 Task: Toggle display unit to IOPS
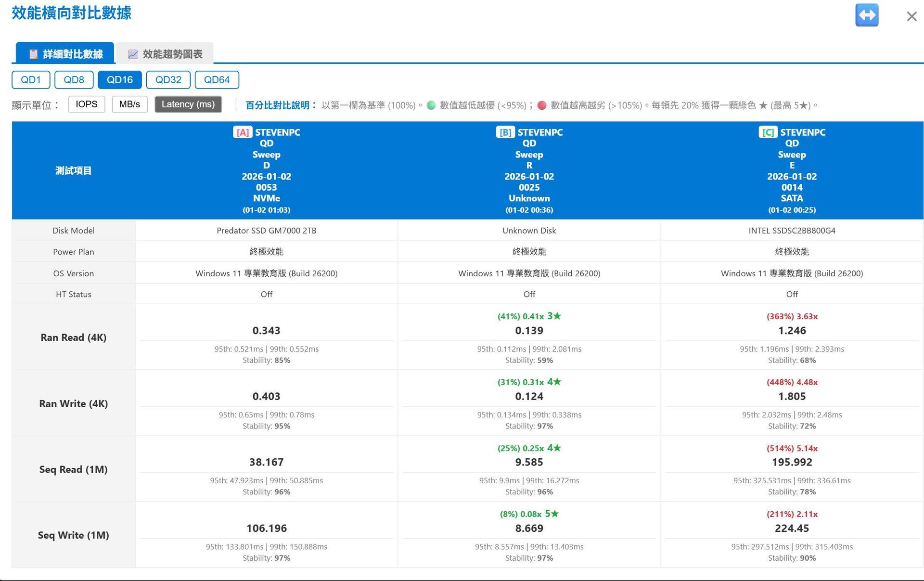coord(86,104)
